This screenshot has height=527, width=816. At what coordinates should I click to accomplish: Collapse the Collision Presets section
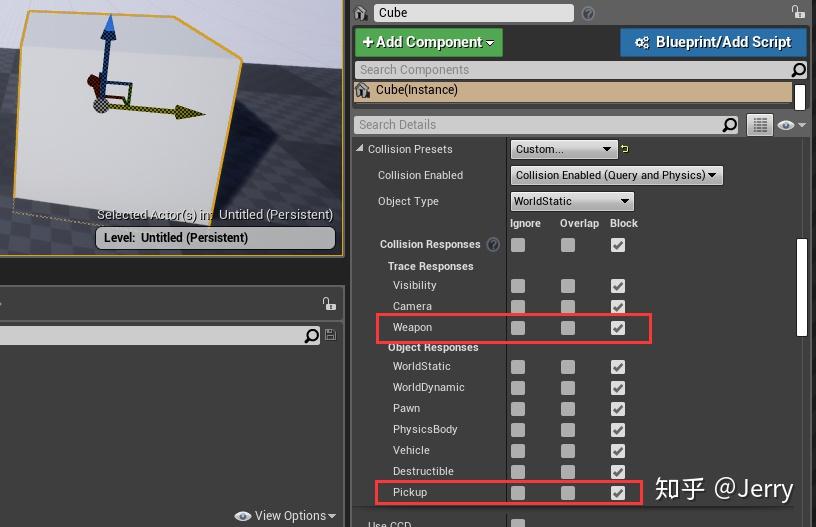[x=360, y=149]
